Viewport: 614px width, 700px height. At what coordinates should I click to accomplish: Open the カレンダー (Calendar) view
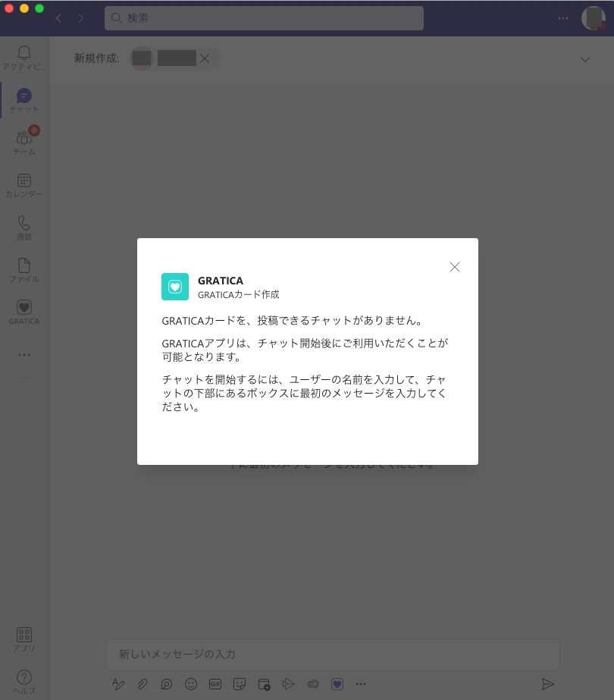coord(24,185)
